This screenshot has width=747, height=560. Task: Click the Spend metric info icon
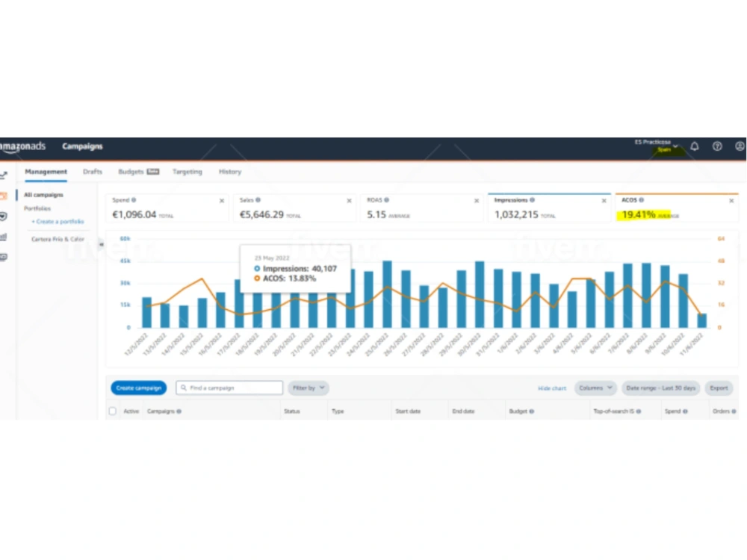click(134, 200)
